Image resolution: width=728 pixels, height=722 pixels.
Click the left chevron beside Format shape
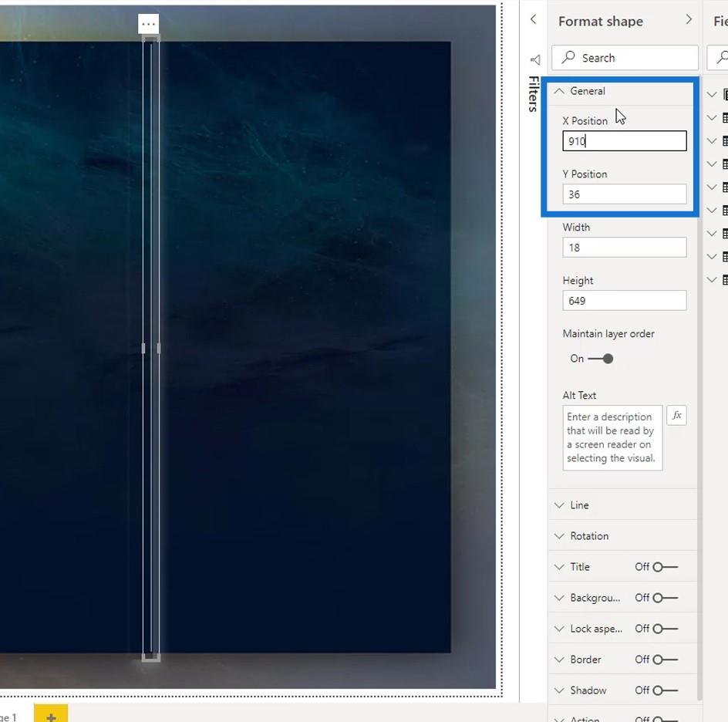click(534, 19)
